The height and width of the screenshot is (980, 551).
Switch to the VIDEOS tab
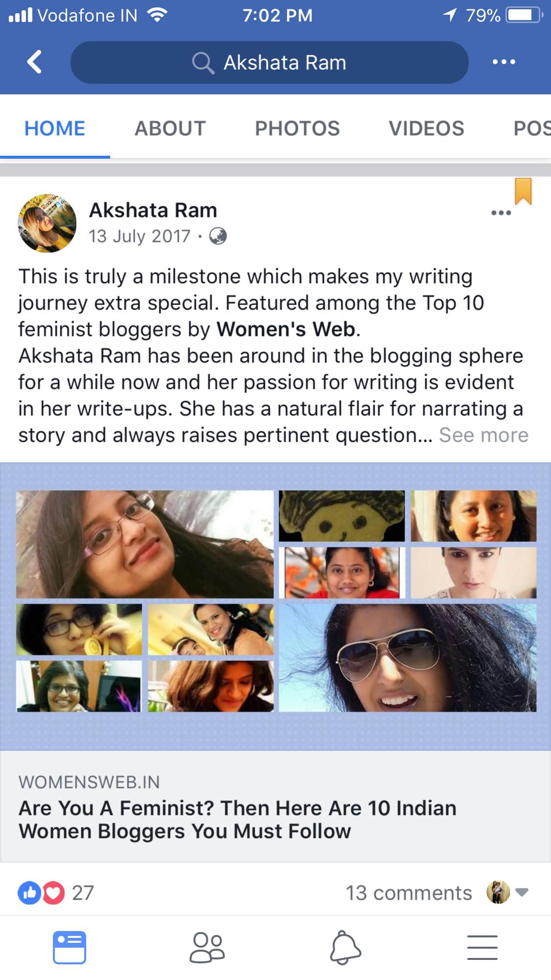[427, 128]
